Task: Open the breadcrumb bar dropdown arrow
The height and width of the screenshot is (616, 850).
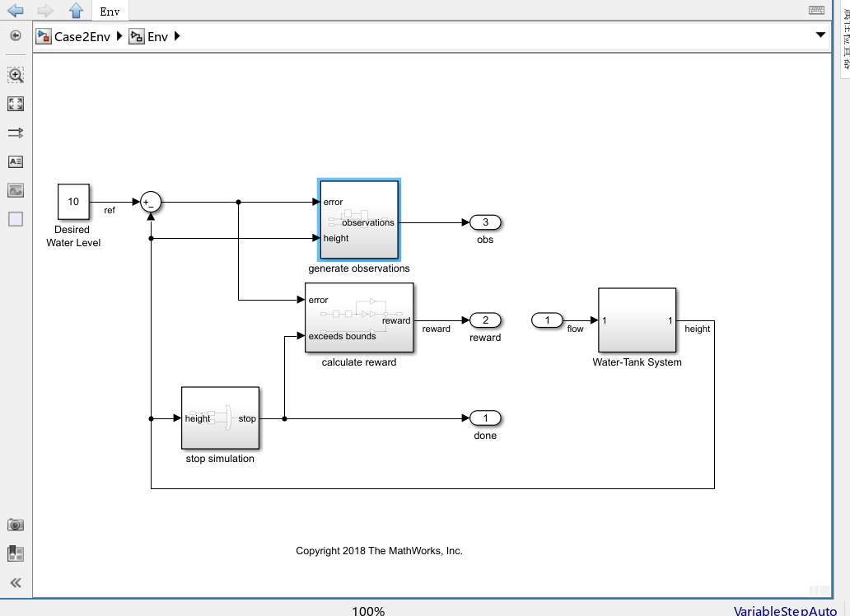Action: 820,35
